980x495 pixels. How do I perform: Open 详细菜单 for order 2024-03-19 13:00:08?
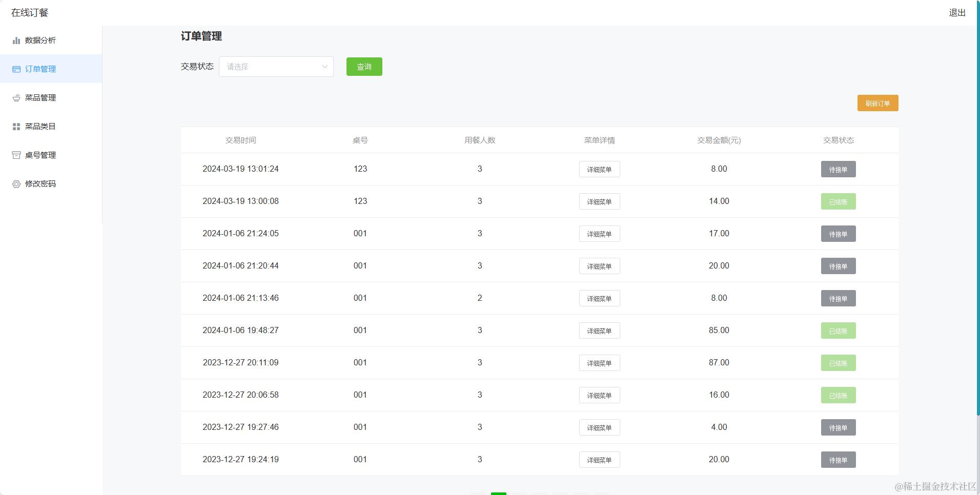[x=599, y=201]
